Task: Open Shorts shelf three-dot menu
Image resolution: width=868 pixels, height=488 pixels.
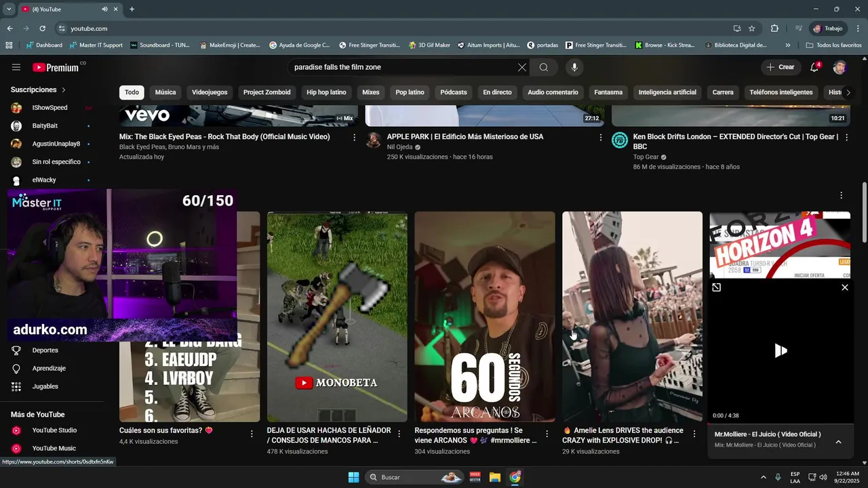Action: pos(841,195)
